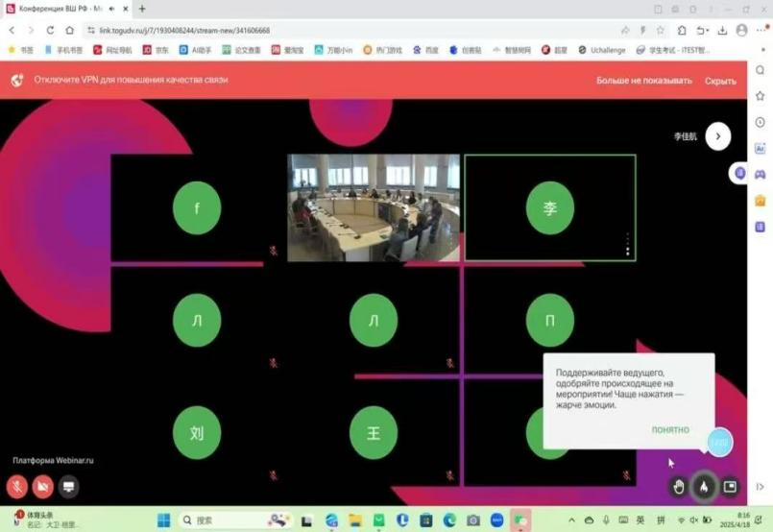Open the 网址导航 bookmark
The width and height of the screenshot is (773, 532).
point(112,50)
